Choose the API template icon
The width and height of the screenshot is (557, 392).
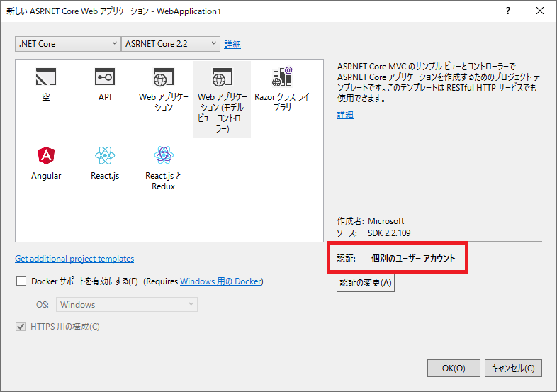(105, 77)
